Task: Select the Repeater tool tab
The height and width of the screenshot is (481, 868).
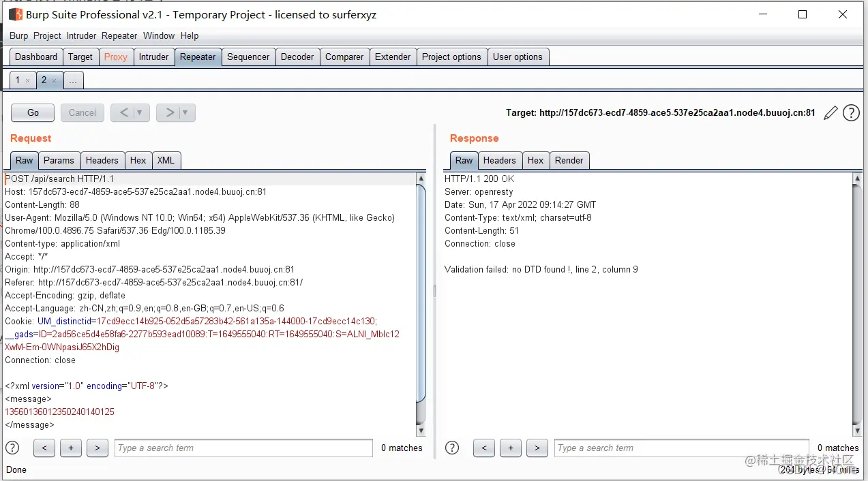Action: pyautogui.click(x=198, y=57)
